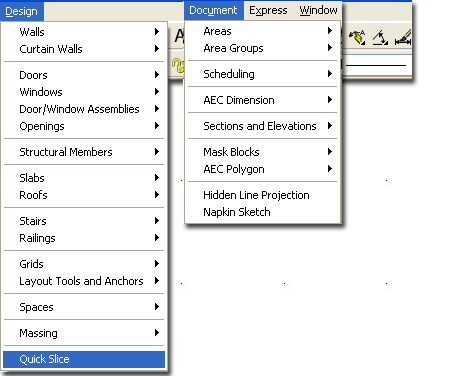Image resolution: width=450 pixels, height=376 pixels.
Task: Click the yellow padlock toolbar icon
Action: click(x=178, y=65)
